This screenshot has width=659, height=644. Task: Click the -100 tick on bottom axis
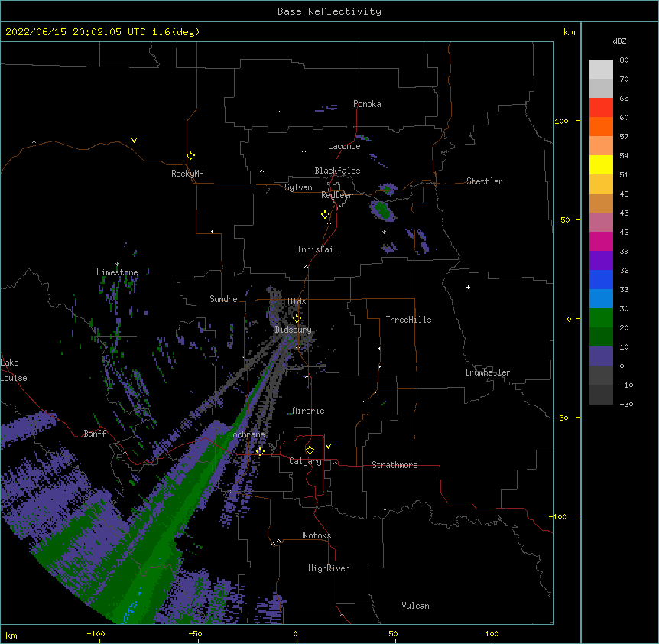point(96,633)
